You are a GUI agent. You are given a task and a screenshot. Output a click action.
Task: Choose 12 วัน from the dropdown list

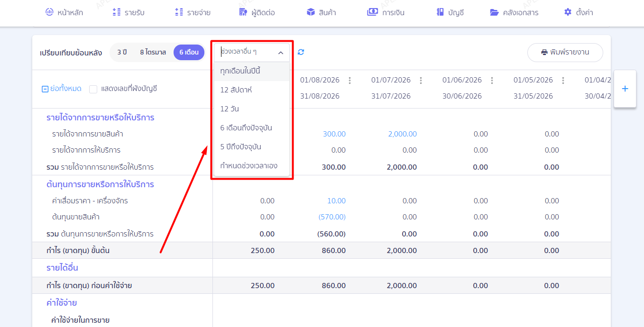252,109
